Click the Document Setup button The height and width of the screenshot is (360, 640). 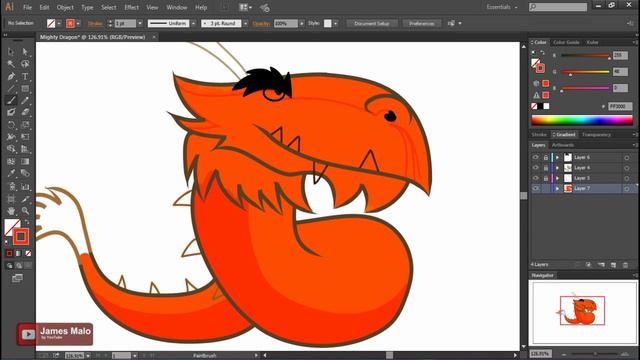tap(372, 24)
